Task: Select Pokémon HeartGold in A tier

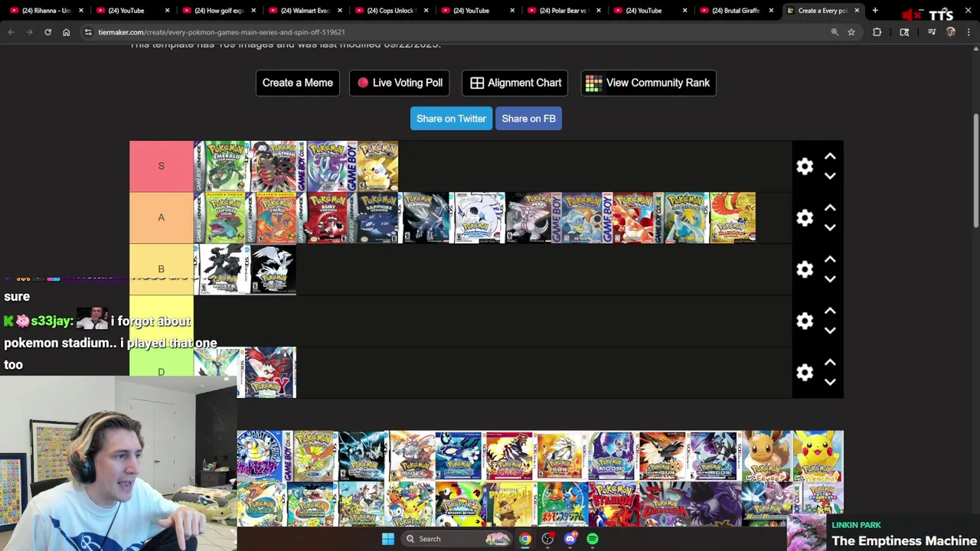Action: pos(732,218)
